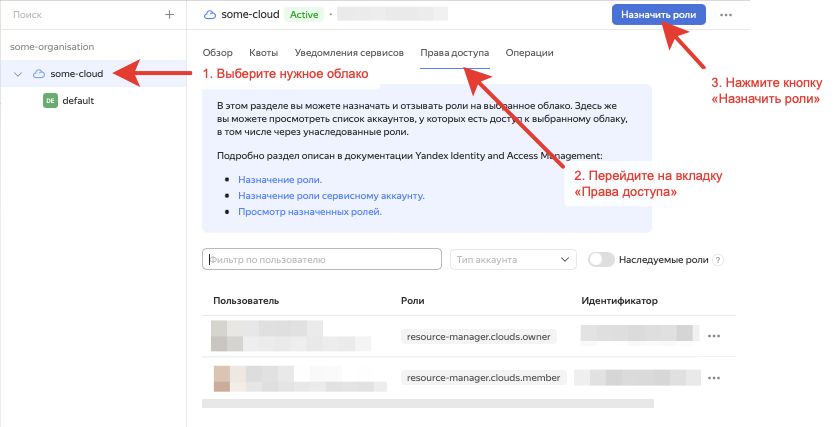Click the plus icon next to search

[x=169, y=15]
